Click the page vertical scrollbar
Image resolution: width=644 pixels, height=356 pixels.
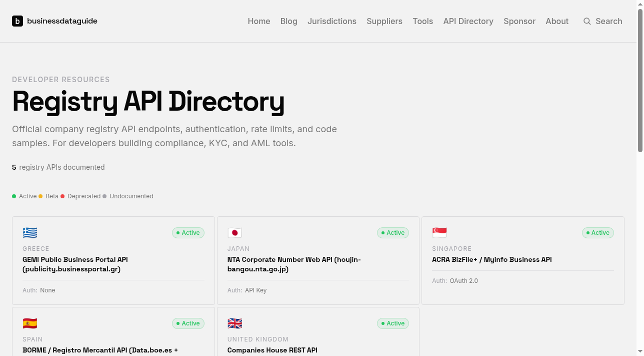640,80
